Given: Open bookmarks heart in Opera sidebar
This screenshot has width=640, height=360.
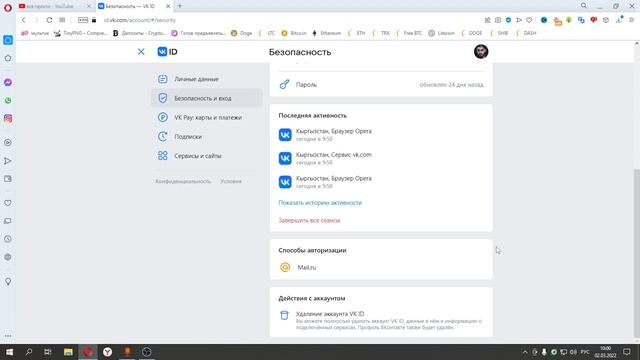Looking at the screenshot, I should pyautogui.click(x=8, y=203).
